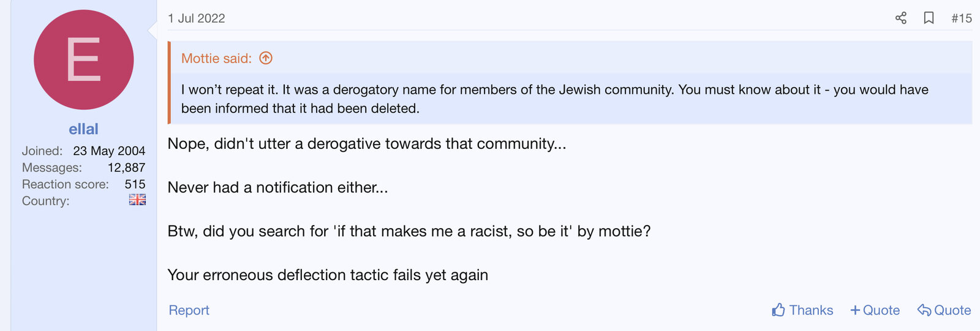Report this post
The width and height of the screenshot is (980, 331).
pyautogui.click(x=189, y=310)
